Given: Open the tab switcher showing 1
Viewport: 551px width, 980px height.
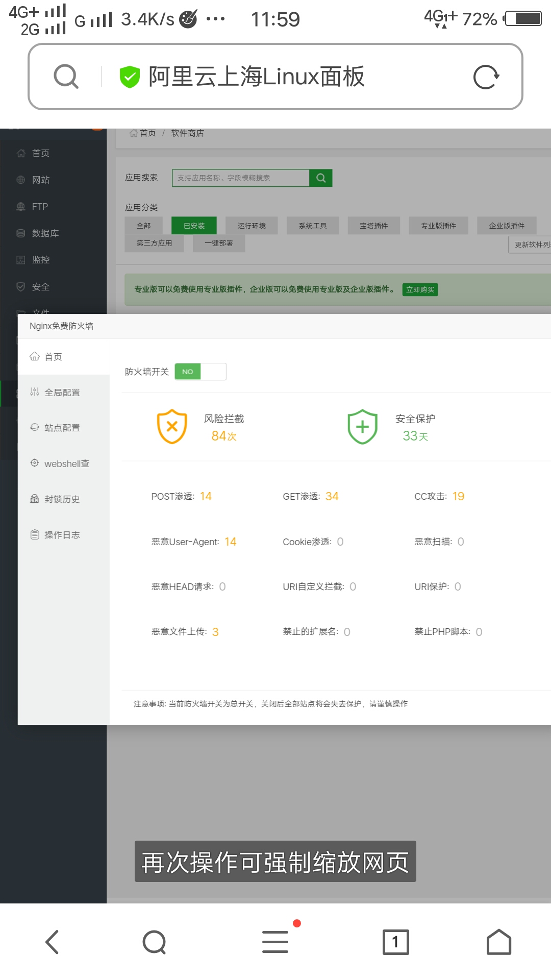Looking at the screenshot, I should click(396, 942).
